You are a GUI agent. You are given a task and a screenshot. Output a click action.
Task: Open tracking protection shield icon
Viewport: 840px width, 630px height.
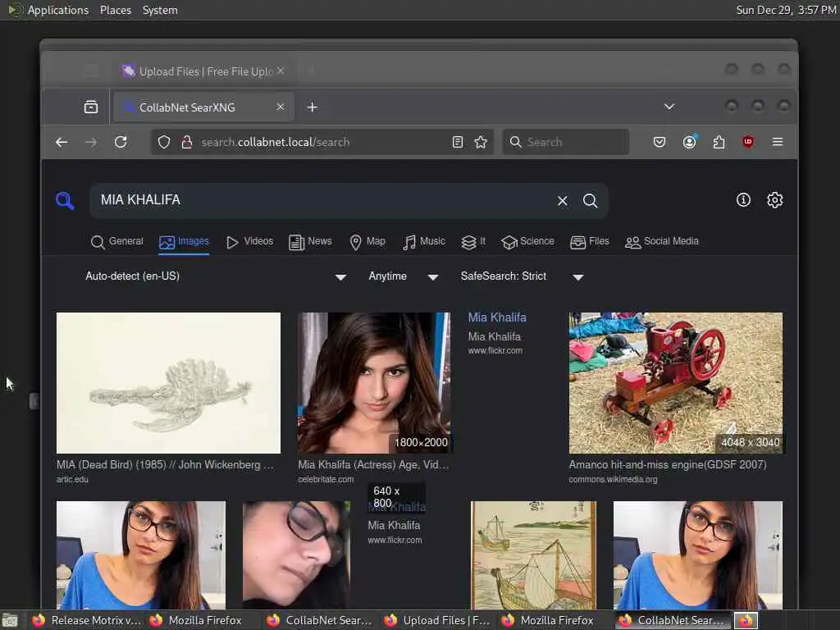tap(164, 142)
